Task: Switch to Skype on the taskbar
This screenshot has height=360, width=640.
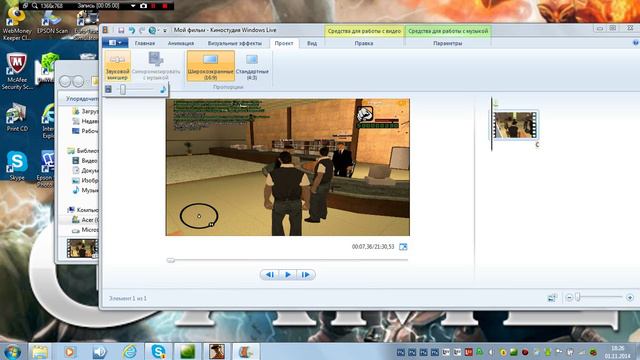Action: tap(158, 352)
